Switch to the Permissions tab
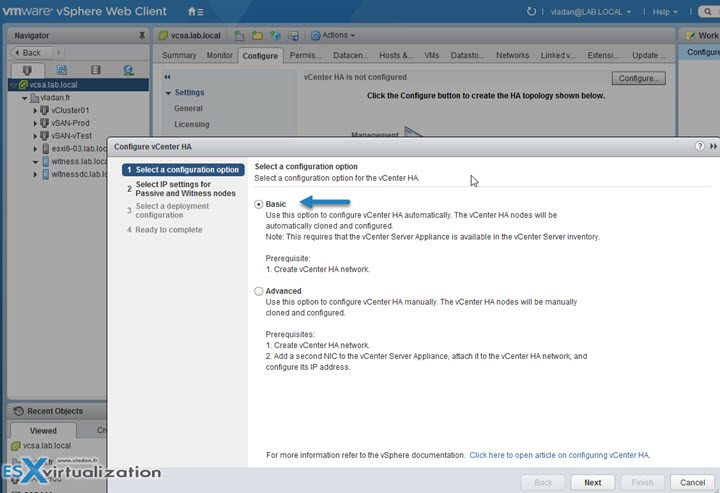The height and width of the screenshot is (493, 720). (x=305, y=55)
